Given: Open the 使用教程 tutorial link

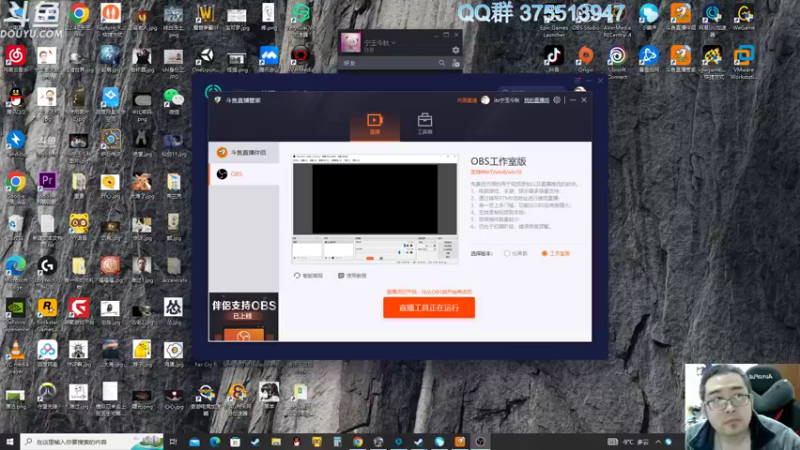Looking at the screenshot, I should [x=352, y=276].
